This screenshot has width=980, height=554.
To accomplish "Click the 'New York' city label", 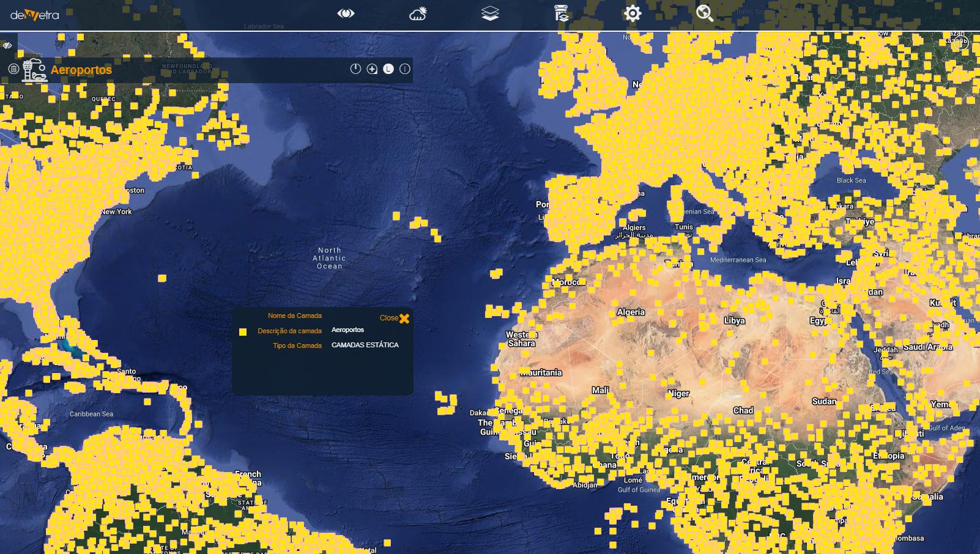I will click(116, 212).
